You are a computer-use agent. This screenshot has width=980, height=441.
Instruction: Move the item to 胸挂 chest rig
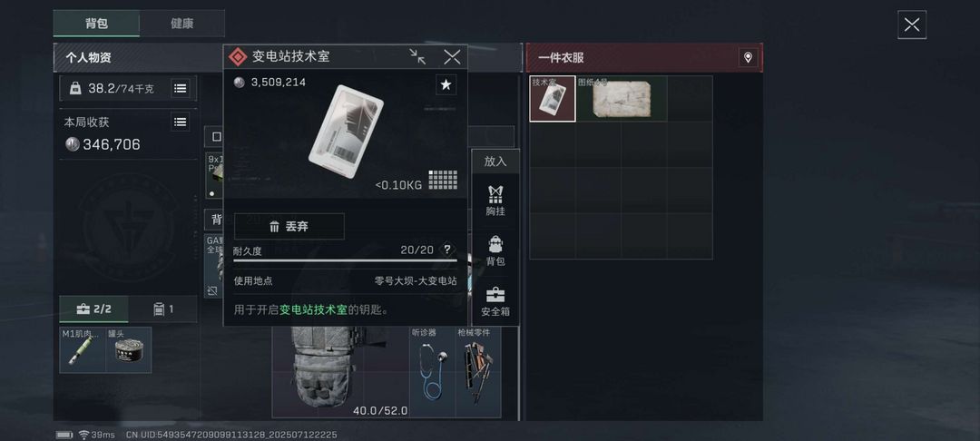[495, 201]
